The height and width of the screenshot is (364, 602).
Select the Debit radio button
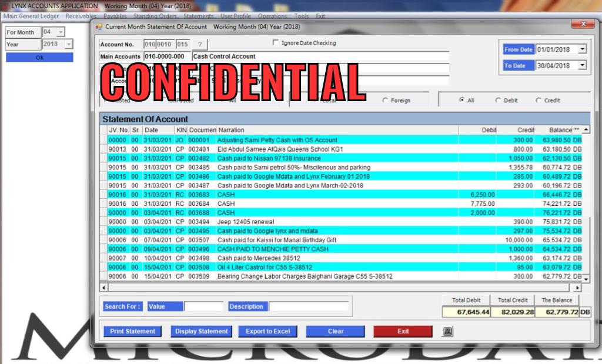pos(498,100)
